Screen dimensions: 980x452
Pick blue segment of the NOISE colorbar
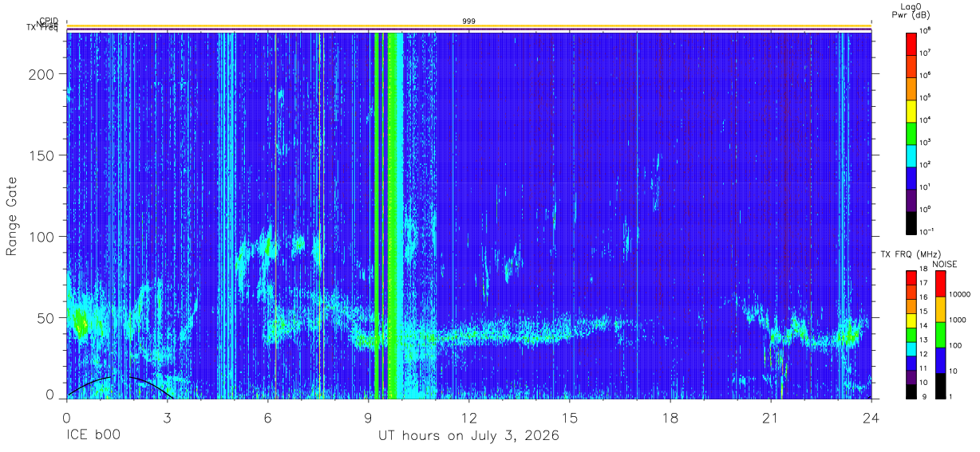click(x=941, y=360)
